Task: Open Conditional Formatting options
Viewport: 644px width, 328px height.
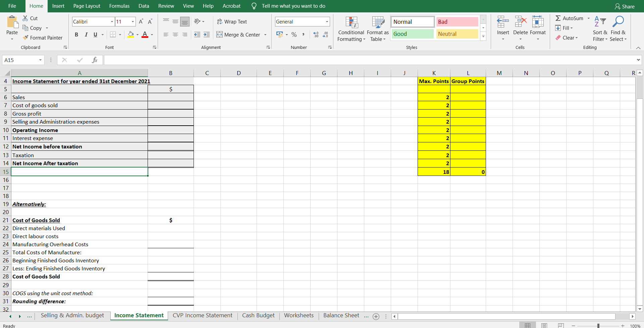Action: click(x=351, y=29)
